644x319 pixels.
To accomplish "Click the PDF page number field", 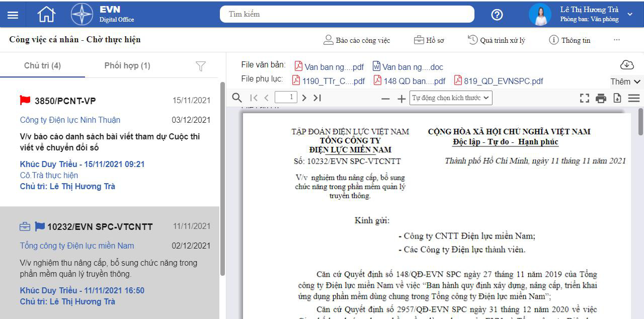I will [x=286, y=97].
